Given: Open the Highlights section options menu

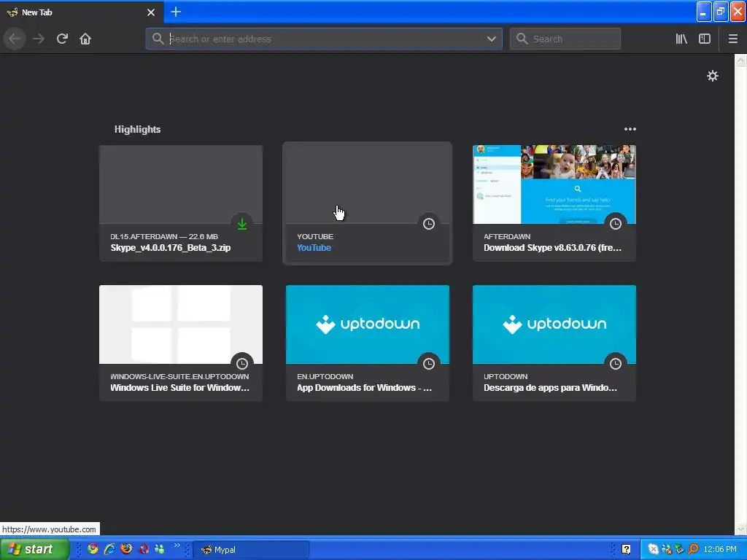Looking at the screenshot, I should pos(630,129).
